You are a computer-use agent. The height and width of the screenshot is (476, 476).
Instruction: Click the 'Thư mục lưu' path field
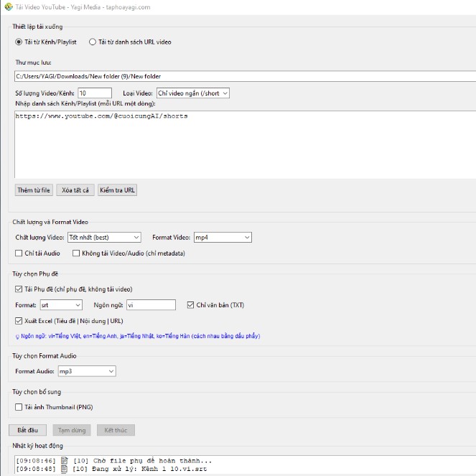coord(244,76)
